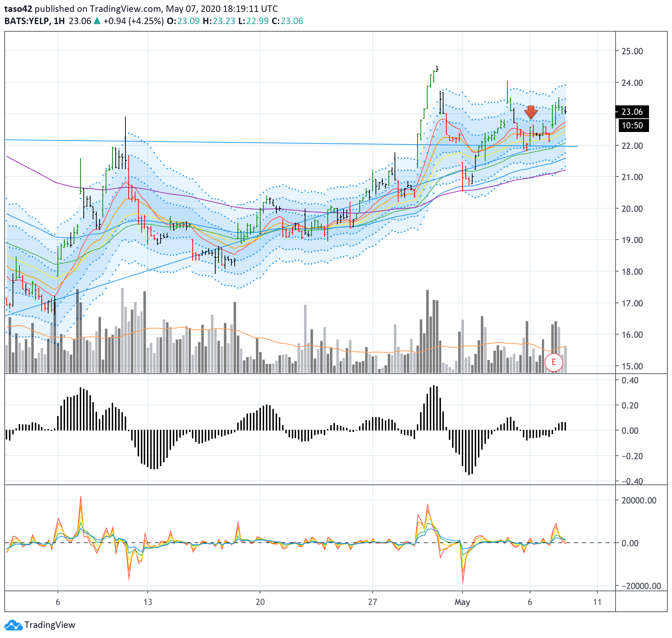Screen dimensions: 672x638
Task: Click the current price label 23.06
Action: pos(632,112)
